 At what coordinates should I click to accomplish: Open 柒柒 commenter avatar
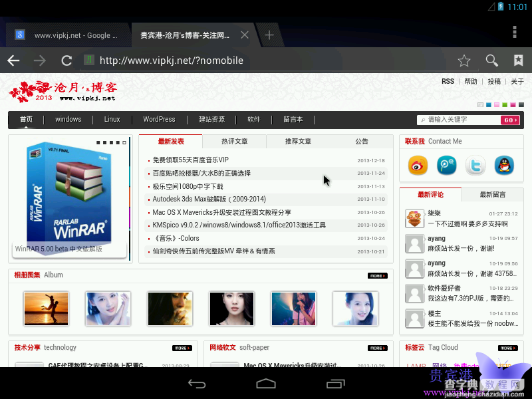click(x=414, y=219)
